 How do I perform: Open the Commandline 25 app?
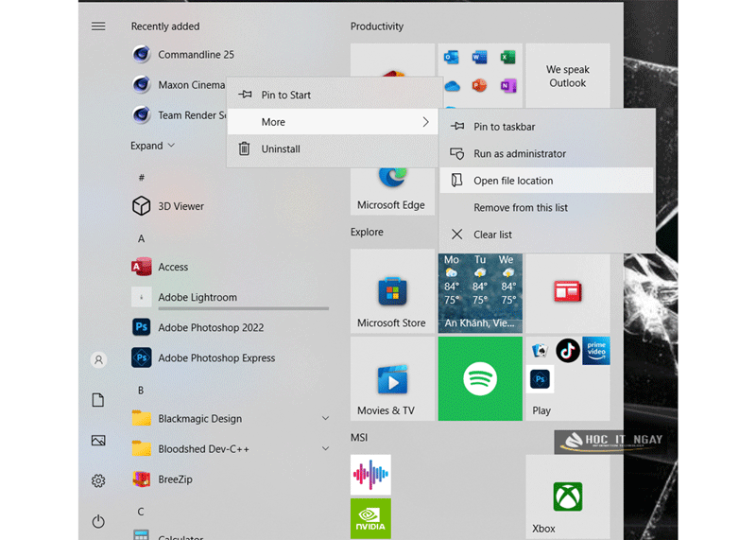[x=183, y=55]
